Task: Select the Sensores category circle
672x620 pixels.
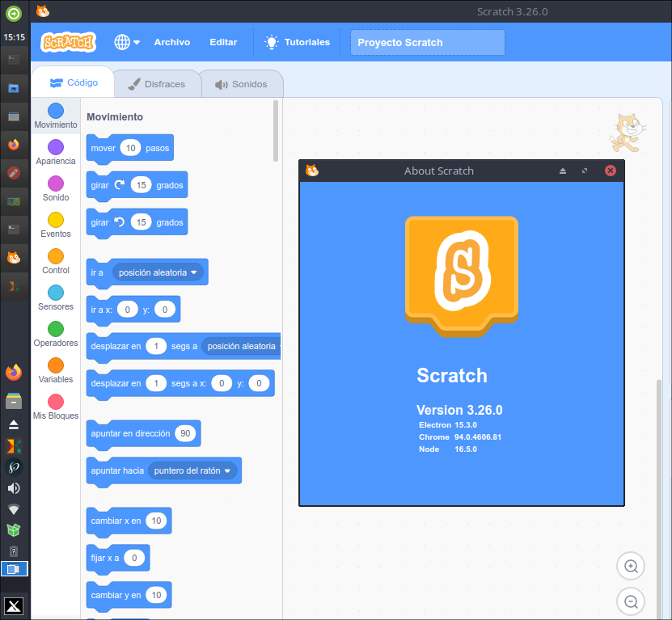Action: coord(56,293)
